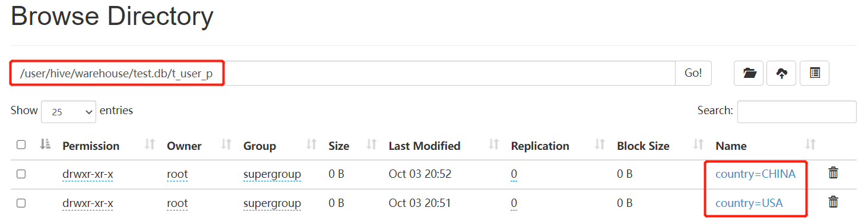Viewport: 868px width, 223px height.
Task: Check the country=USA row checkbox
Action: pos(21,203)
